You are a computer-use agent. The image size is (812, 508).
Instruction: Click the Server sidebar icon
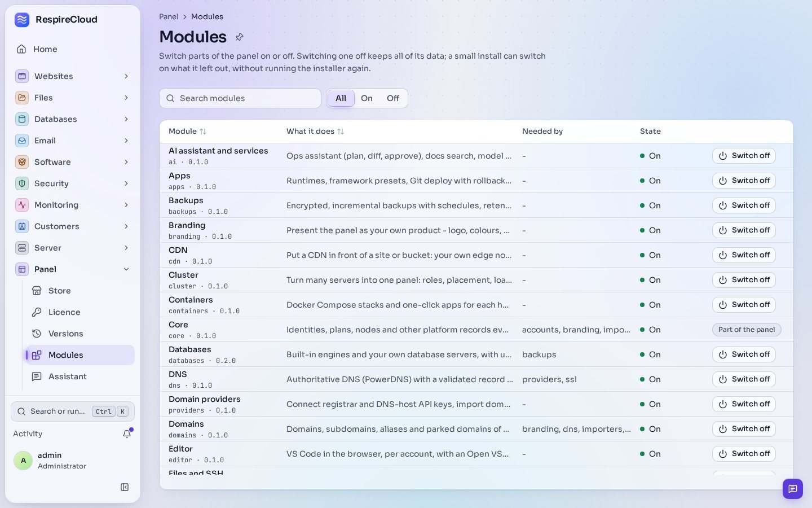[22, 248]
